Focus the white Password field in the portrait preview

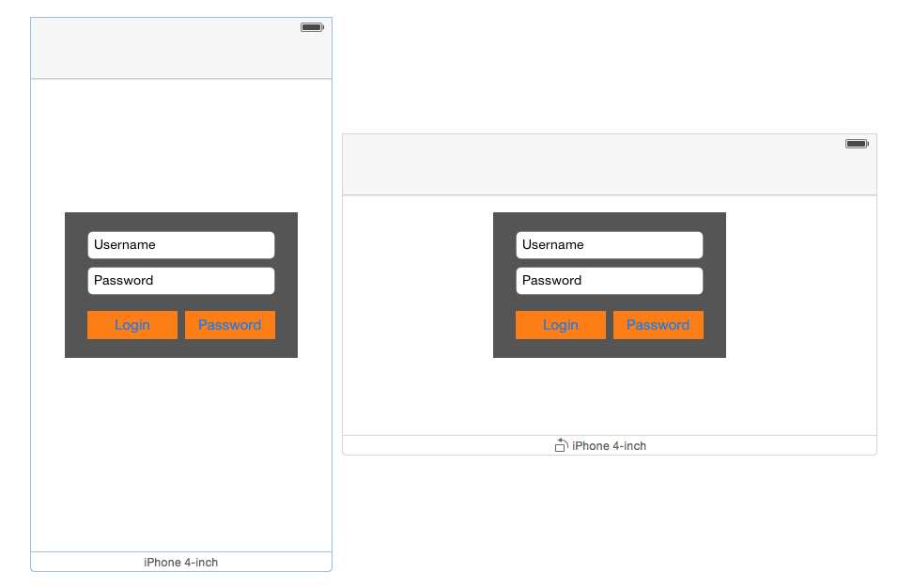tap(181, 281)
